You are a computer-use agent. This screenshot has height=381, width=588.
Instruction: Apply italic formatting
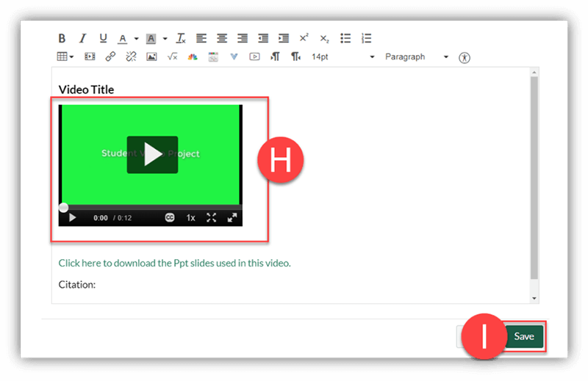click(82, 39)
